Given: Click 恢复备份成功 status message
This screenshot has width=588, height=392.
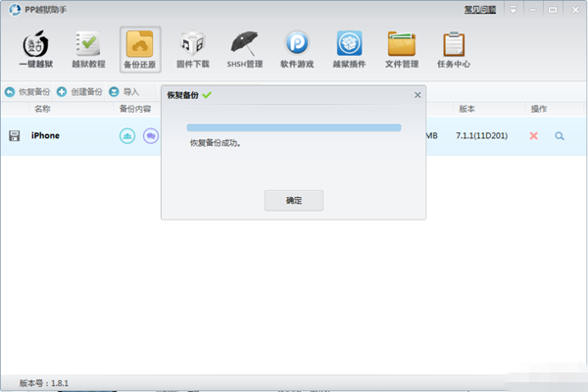Looking at the screenshot, I should [215, 143].
